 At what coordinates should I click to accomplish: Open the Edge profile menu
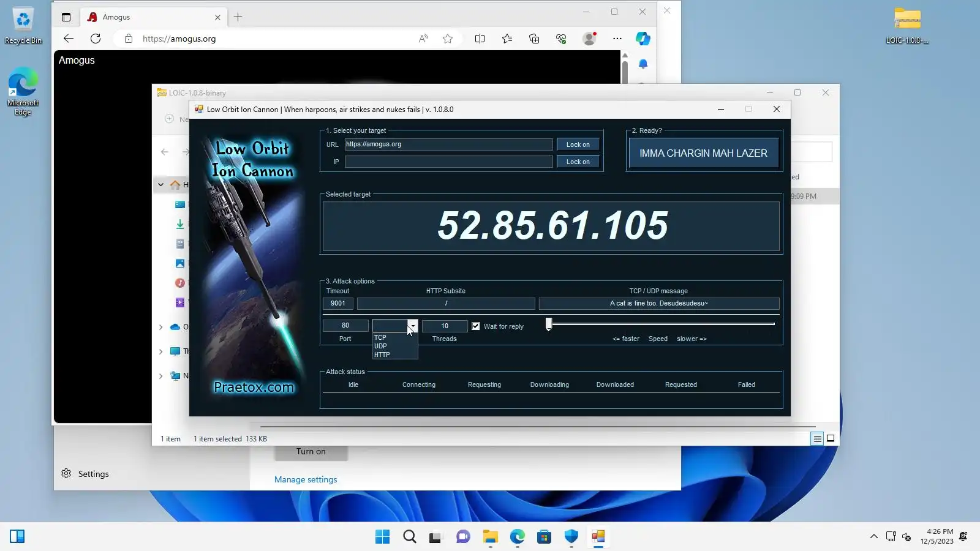pos(589,39)
